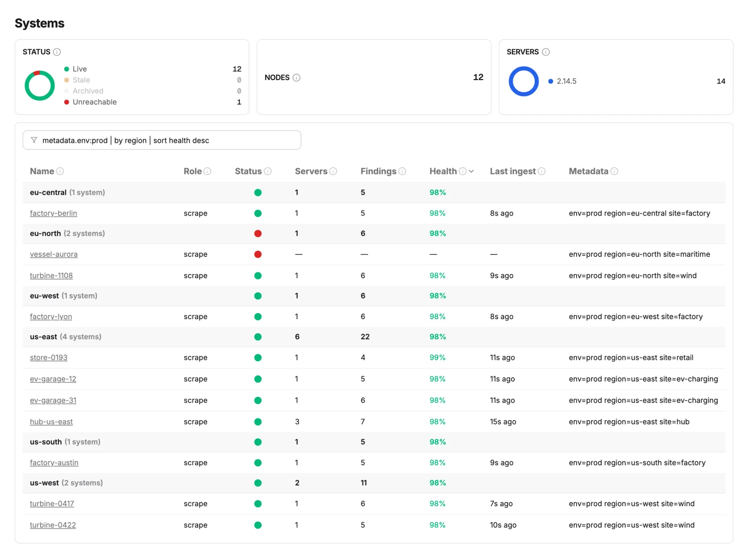Screen dimensions: 750x560
Task: Click the 99% health value for store-0193
Action: click(437, 358)
